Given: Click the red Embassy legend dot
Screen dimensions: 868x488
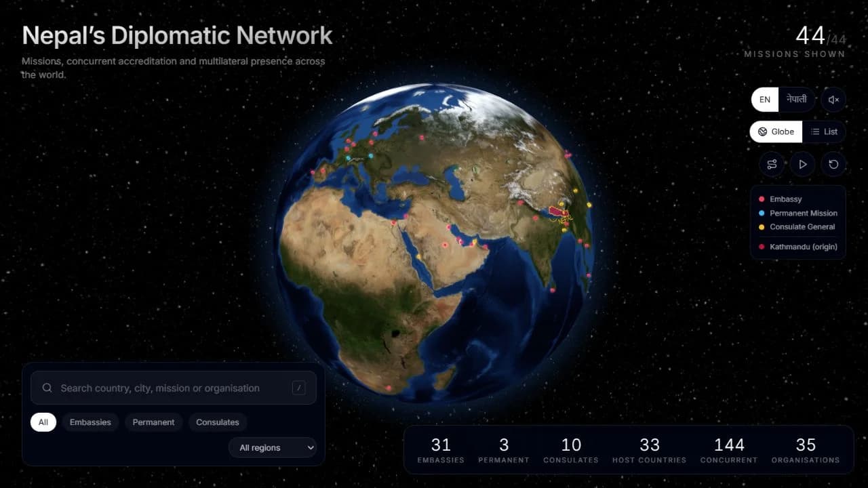Looking at the screenshot, I should click(x=762, y=199).
